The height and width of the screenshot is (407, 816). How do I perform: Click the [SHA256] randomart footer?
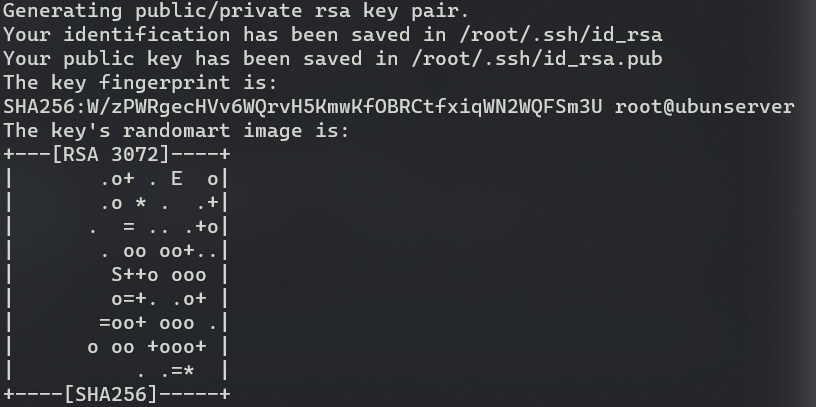pyautogui.click(x=111, y=395)
